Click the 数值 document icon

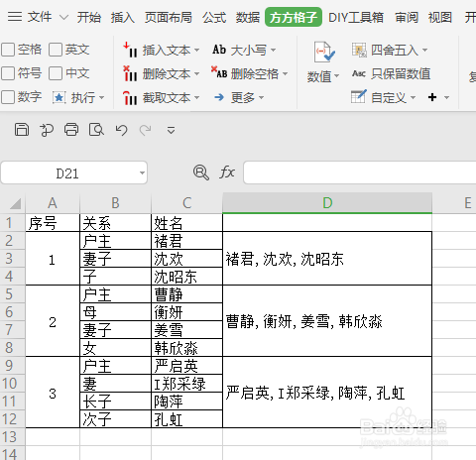[324, 53]
